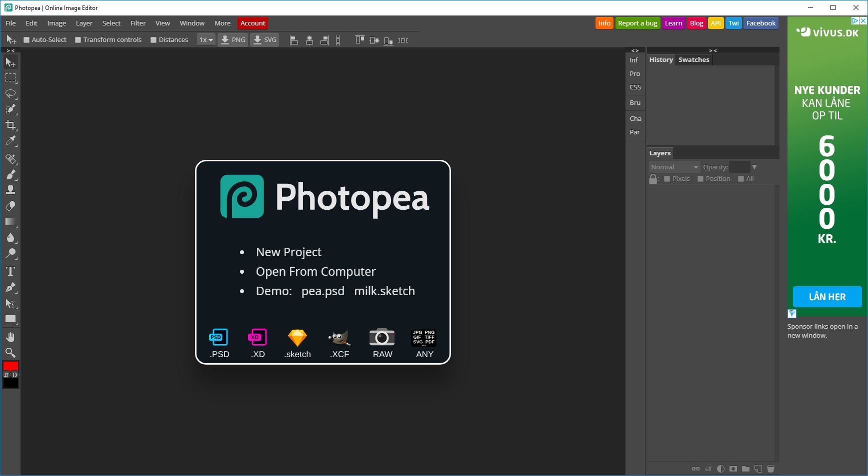Collapse the History panel column arrows
868x476 pixels.
pyautogui.click(x=713, y=50)
